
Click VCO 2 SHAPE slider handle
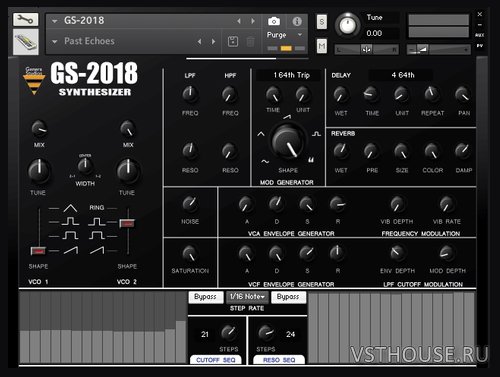pos(127,223)
